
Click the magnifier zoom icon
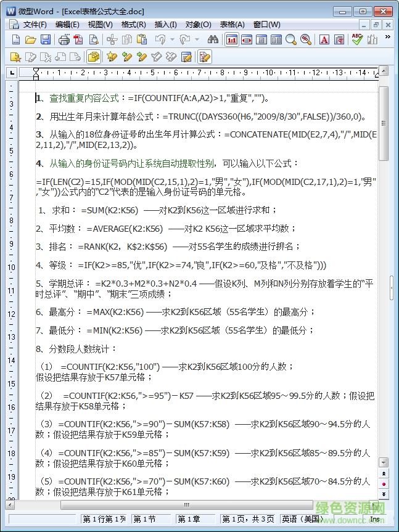point(290,39)
